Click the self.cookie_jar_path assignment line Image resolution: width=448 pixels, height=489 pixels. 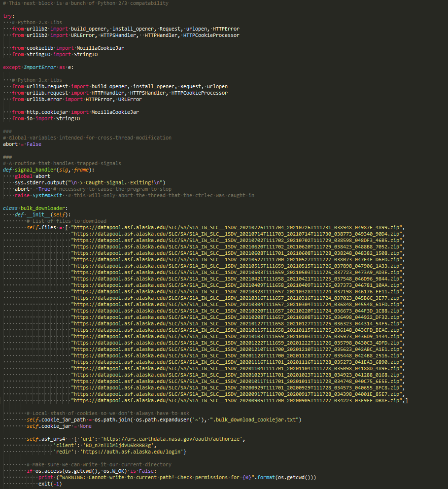tap(164, 420)
